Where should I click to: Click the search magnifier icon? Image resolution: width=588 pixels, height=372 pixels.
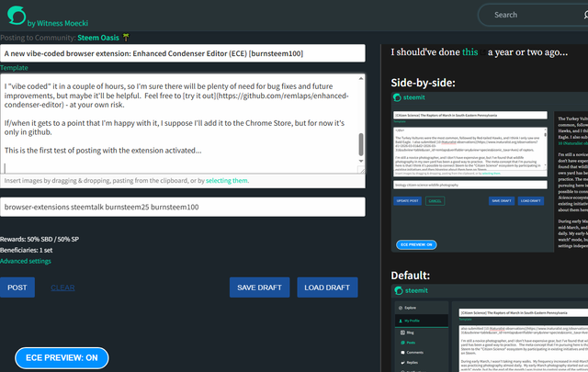[x=585, y=15]
